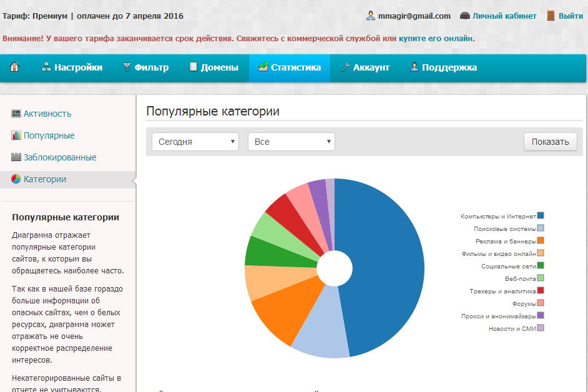
Task: Click the door icon next to Выйти
Action: tap(551, 16)
